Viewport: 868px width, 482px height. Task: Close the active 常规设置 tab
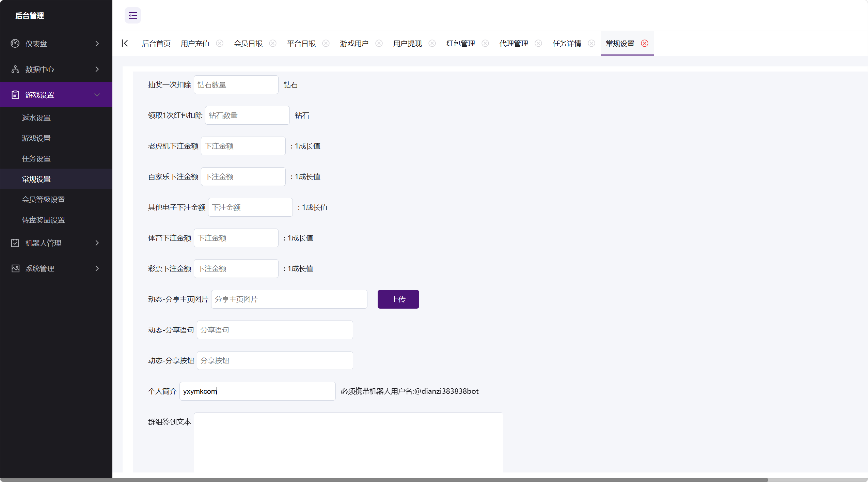[x=645, y=43]
